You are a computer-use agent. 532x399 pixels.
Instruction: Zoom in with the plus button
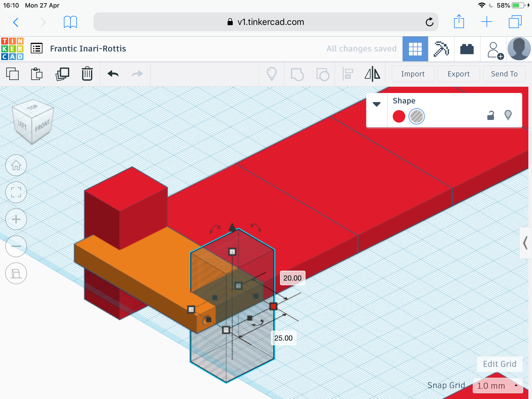(x=16, y=219)
